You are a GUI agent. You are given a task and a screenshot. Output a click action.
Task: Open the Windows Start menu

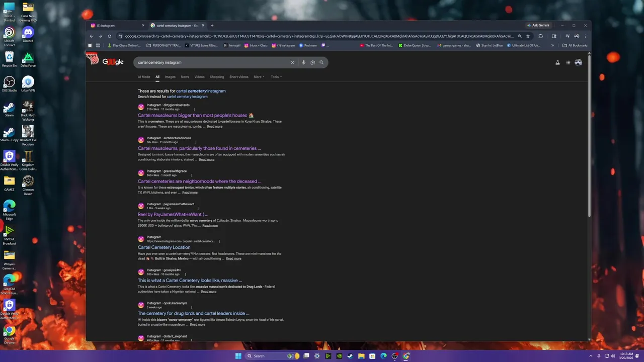pos(238,356)
